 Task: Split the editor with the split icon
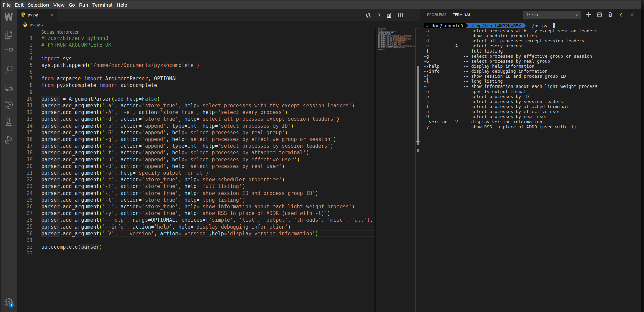(x=400, y=15)
